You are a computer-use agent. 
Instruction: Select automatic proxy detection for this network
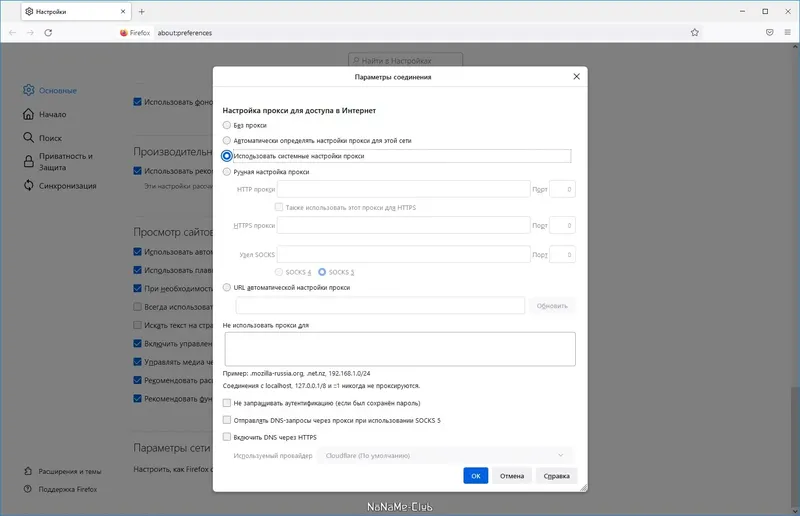[x=227, y=140]
